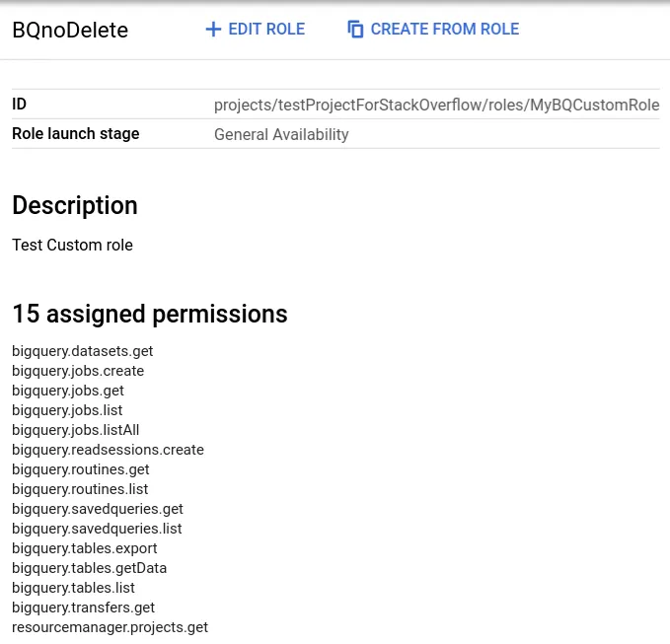Click the bigquery.jobs.create permission
The width and height of the screenshot is (670, 644).
tap(78, 371)
